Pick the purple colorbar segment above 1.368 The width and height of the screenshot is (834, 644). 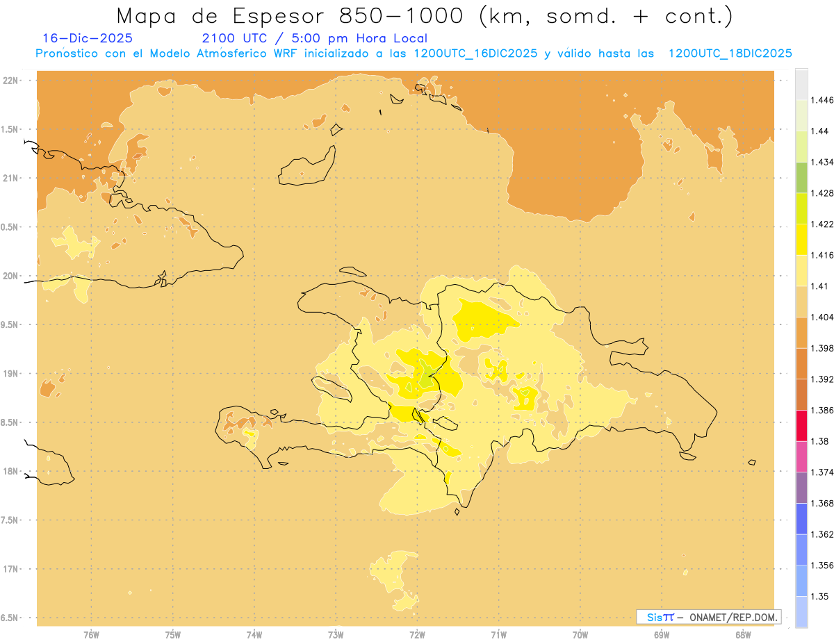[801, 488]
